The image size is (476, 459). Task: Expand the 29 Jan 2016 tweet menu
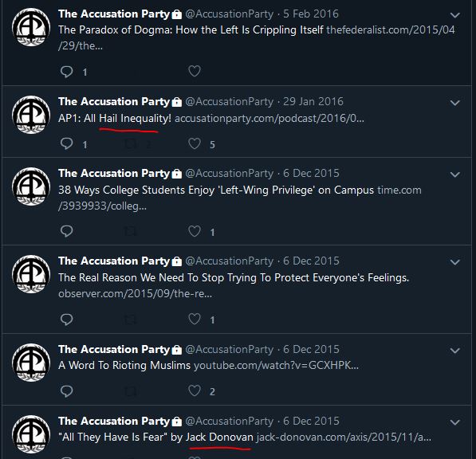click(454, 103)
